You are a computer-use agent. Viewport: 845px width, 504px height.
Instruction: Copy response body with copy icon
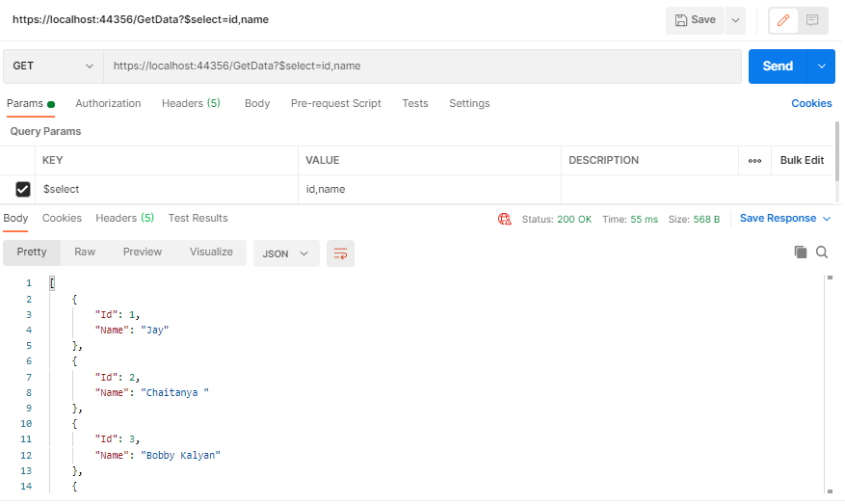coord(800,252)
